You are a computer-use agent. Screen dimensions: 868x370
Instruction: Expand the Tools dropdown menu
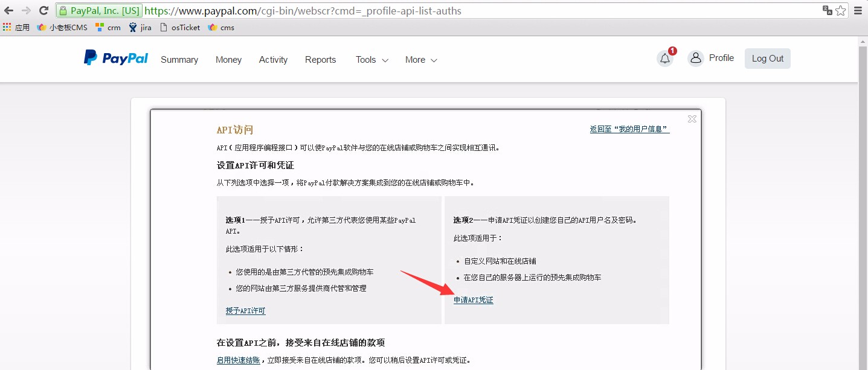click(371, 60)
